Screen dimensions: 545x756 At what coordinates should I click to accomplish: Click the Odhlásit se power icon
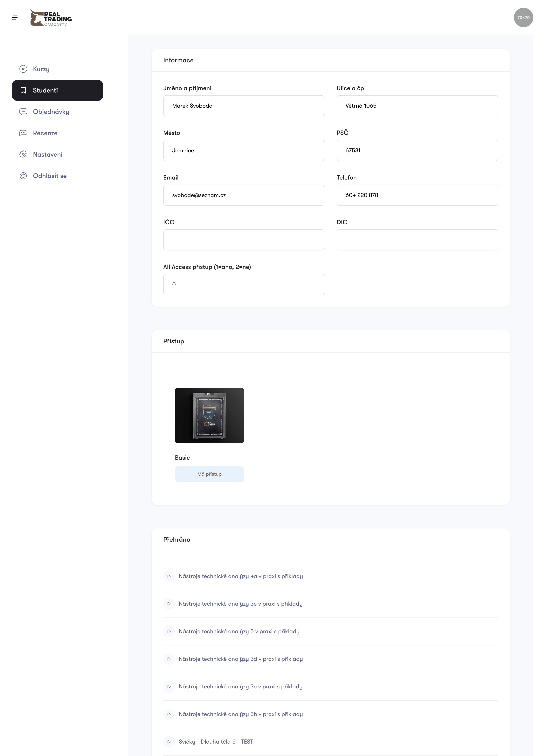pos(23,176)
